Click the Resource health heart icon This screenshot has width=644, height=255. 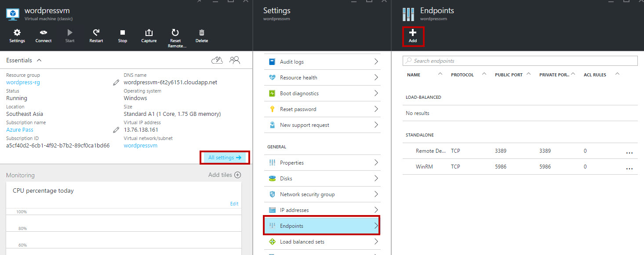272,78
